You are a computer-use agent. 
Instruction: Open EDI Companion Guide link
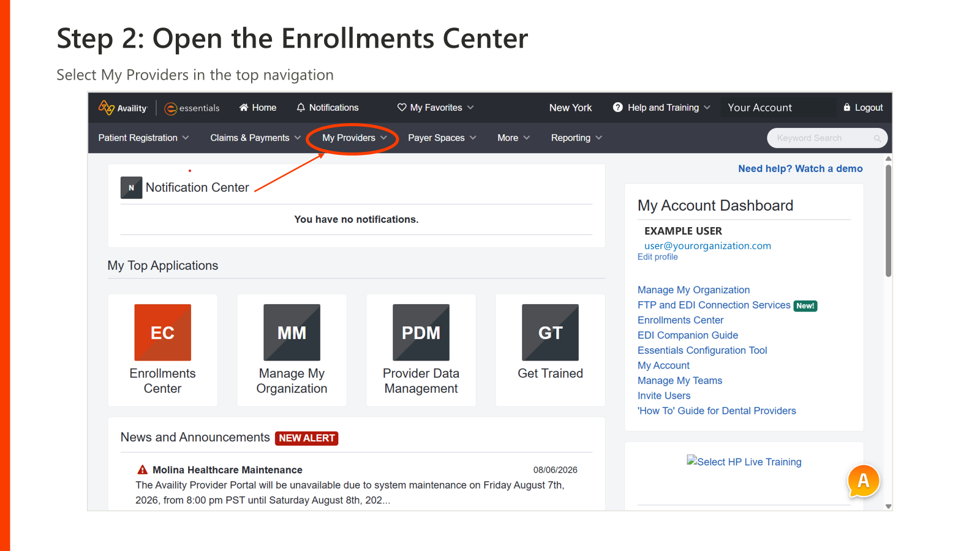(x=688, y=335)
